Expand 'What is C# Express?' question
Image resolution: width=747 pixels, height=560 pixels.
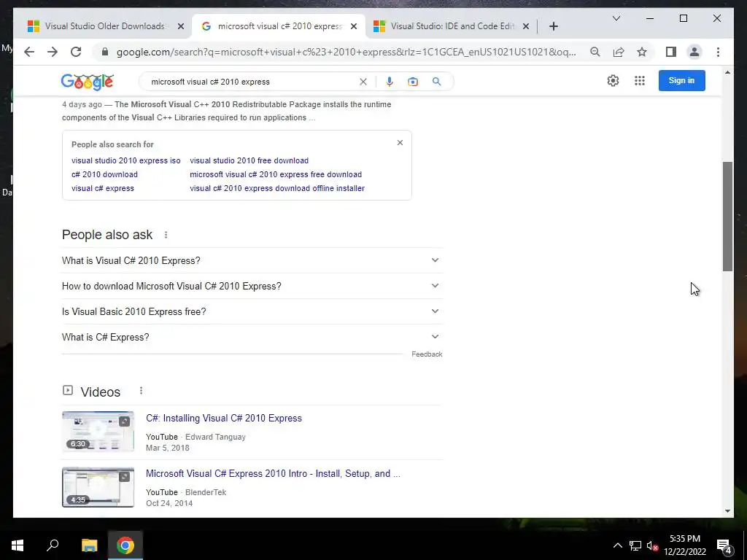pyautogui.click(x=252, y=337)
